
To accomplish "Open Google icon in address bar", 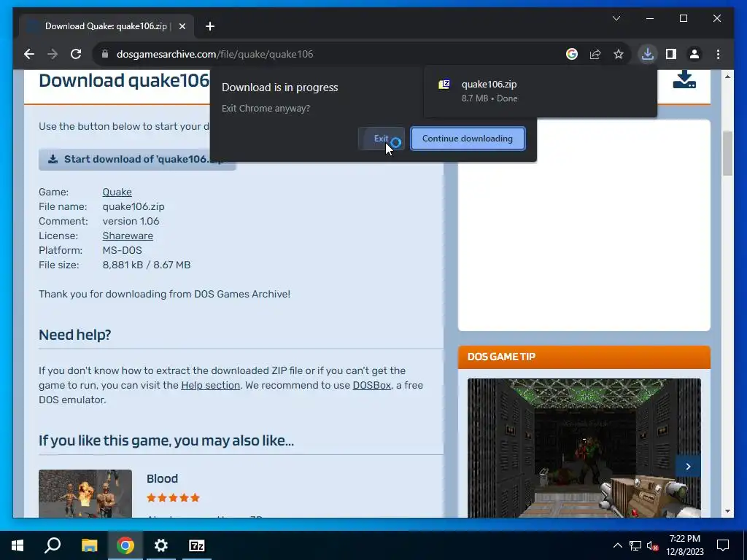I will 572,54.
